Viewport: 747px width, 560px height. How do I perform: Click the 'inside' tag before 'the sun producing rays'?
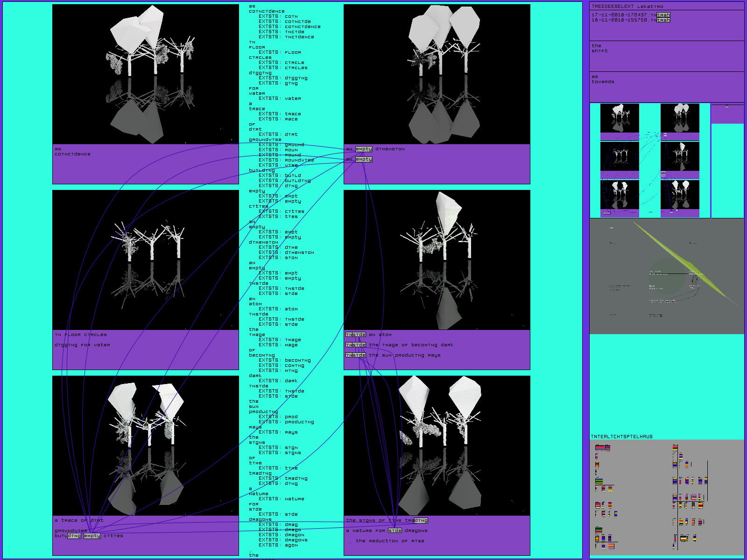pyautogui.click(x=355, y=355)
